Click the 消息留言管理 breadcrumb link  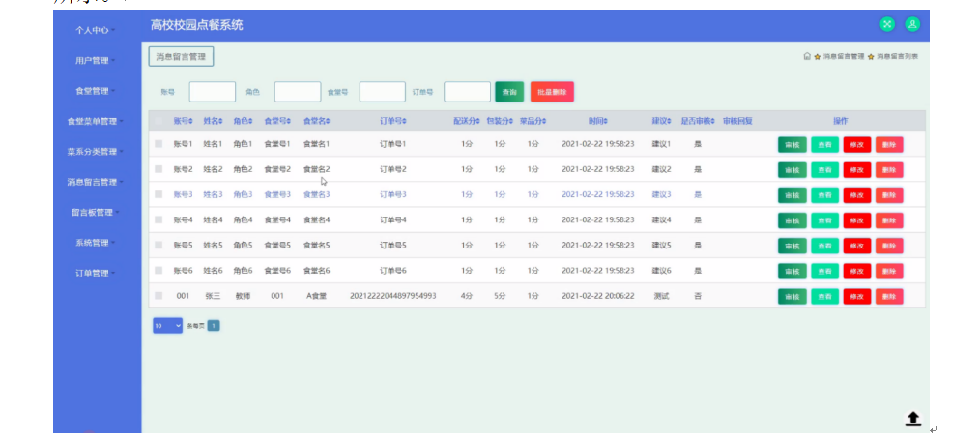click(x=843, y=56)
